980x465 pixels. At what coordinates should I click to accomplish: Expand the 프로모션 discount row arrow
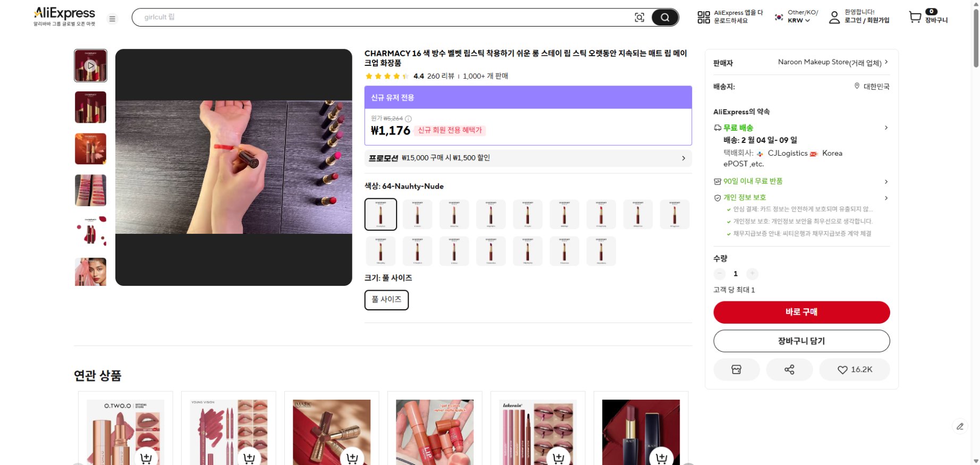click(683, 158)
